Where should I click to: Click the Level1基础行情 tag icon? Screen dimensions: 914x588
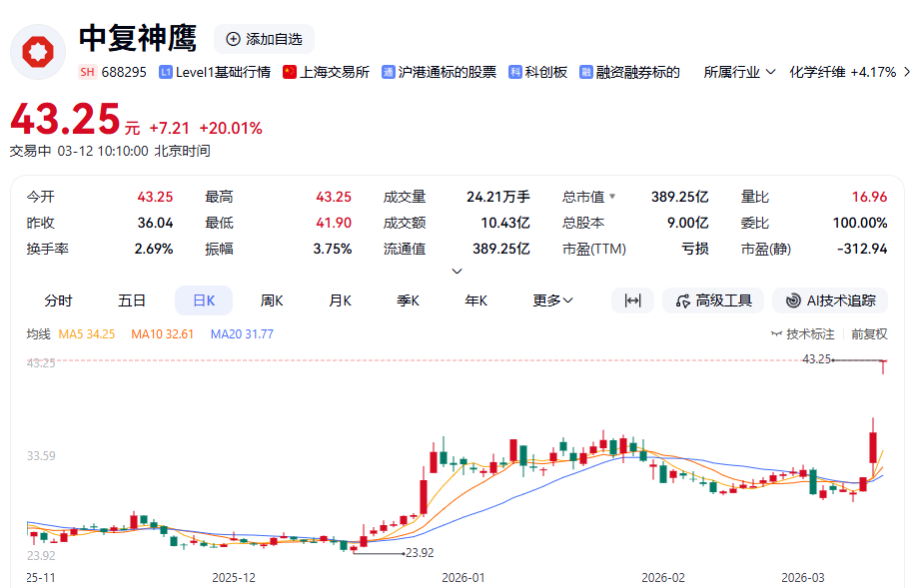(x=166, y=72)
